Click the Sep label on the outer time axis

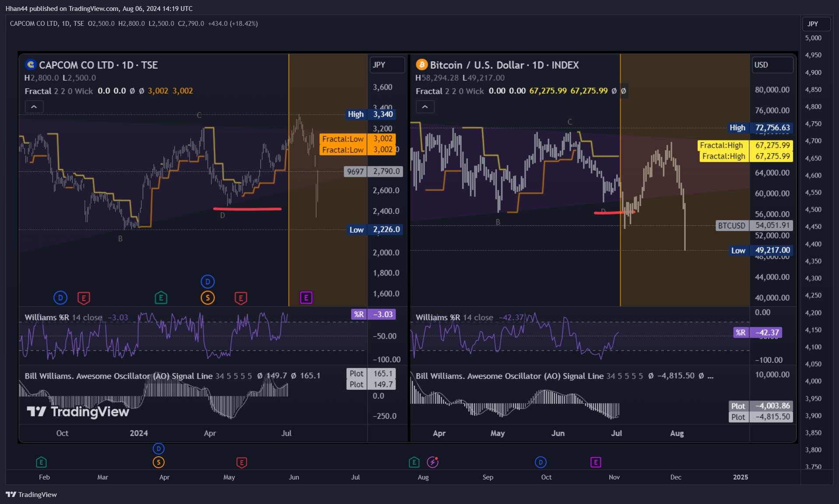pyautogui.click(x=488, y=477)
